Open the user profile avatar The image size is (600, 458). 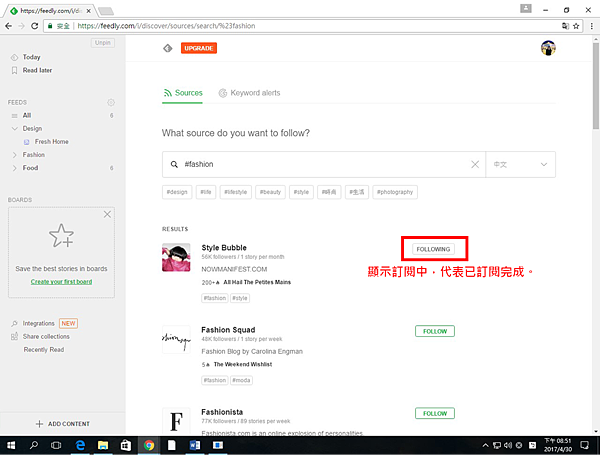pos(548,48)
